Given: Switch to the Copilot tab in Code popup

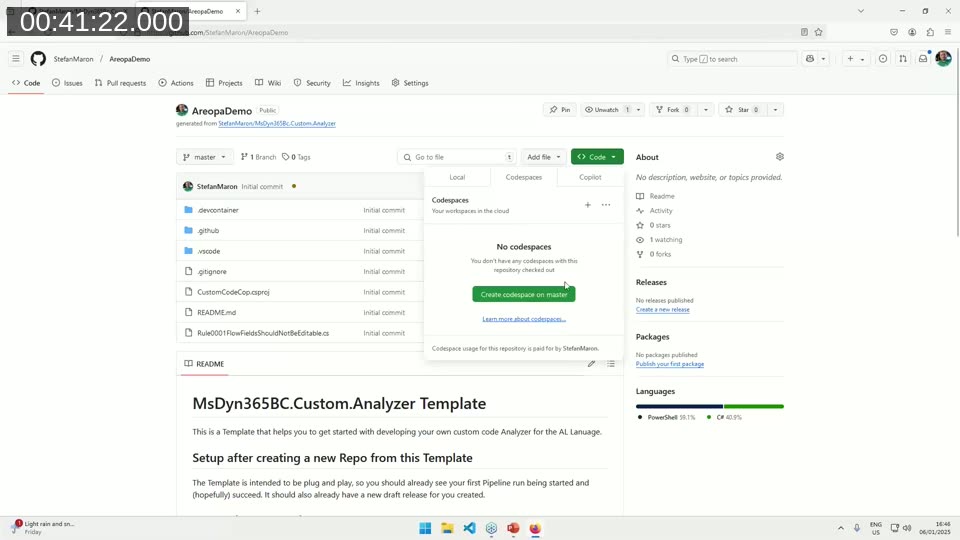Looking at the screenshot, I should pyautogui.click(x=590, y=177).
